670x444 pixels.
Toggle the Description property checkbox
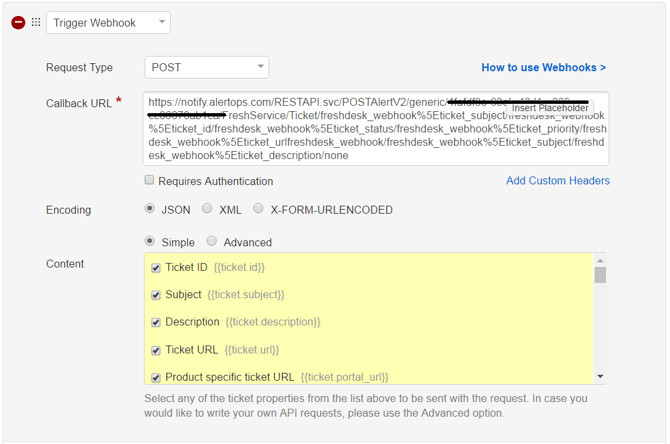coord(155,322)
